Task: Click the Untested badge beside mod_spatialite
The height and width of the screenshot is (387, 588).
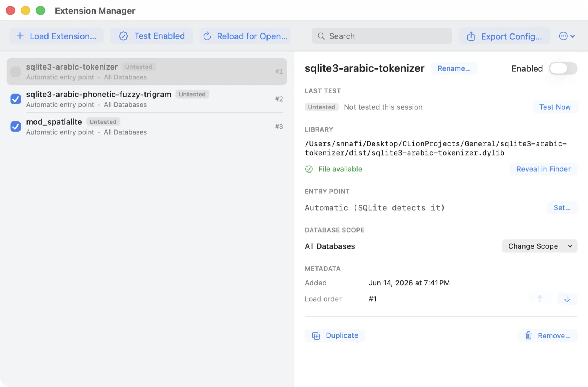Action: click(x=103, y=122)
